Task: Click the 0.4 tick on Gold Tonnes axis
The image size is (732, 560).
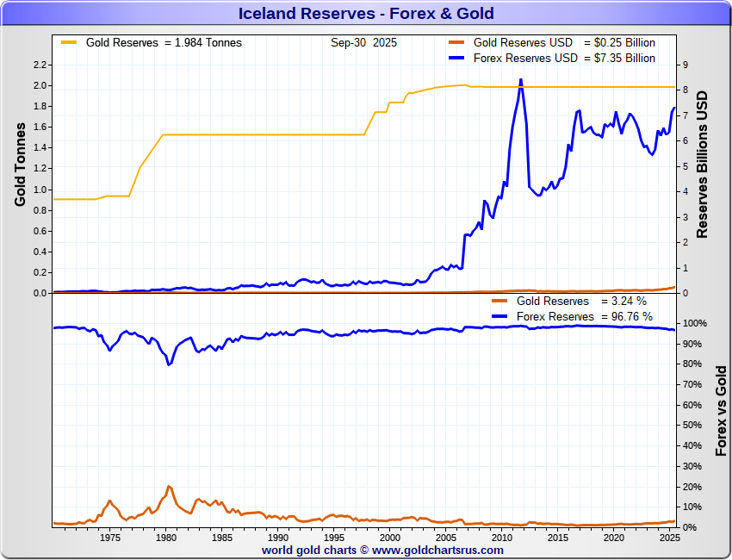Action: 40,252
